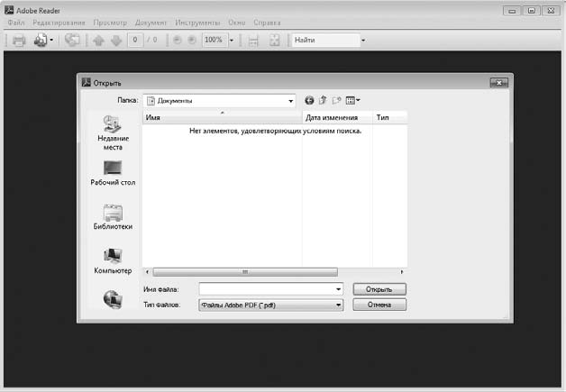Image resolution: width=566 pixels, height=392 pixels.
Task: Click the left arrow of horizontal scrollbar
Action: (x=147, y=272)
